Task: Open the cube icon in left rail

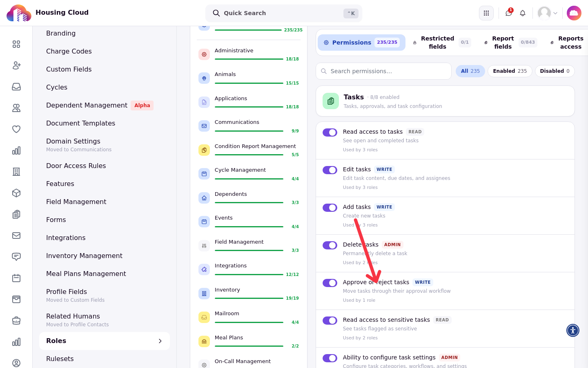Action: 16,193
